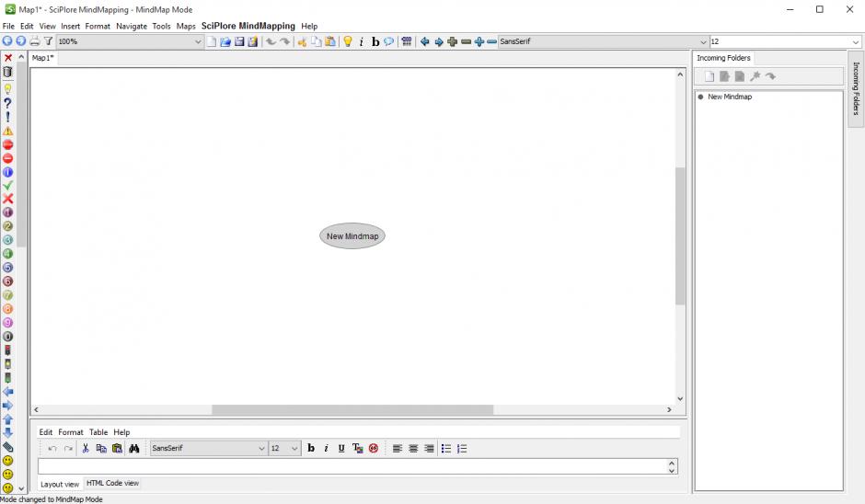Click the New map blank page icon
Viewport: 865px width, 504px height.
coord(212,41)
